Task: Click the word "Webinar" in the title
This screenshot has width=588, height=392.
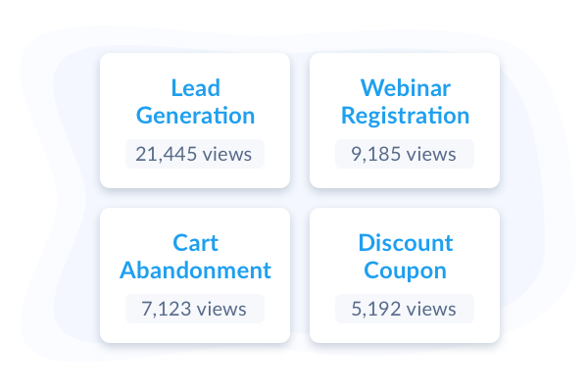Action: point(406,88)
